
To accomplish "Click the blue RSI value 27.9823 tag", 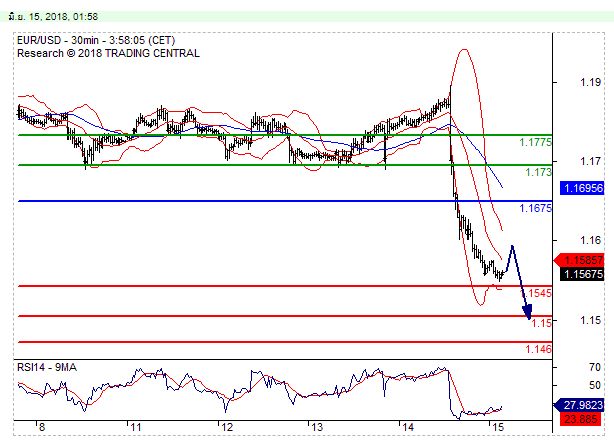I will (579, 405).
